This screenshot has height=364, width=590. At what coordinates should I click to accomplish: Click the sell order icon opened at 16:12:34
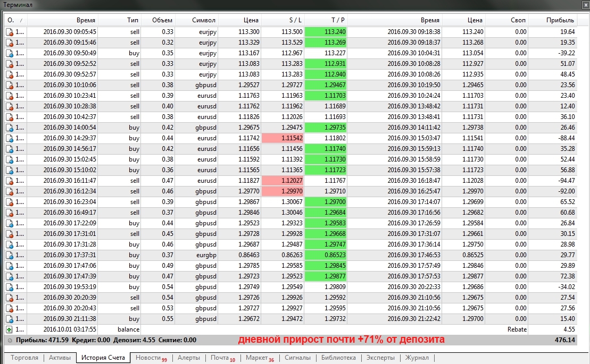(x=10, y=192)
